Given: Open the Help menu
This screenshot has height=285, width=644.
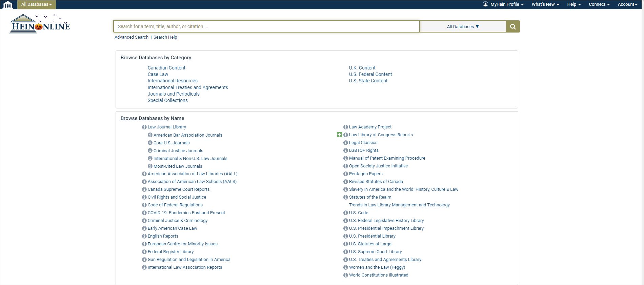Looking at the screenshot, I should point(574,4).
